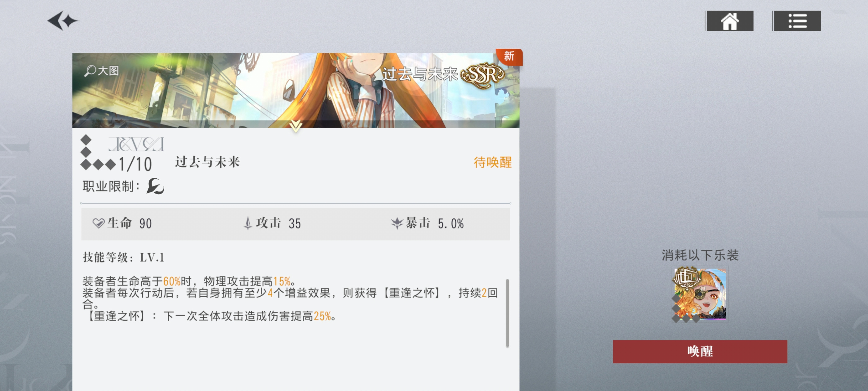
Task: Tap the 生命 heart stat icon
Action: [98, 223]
